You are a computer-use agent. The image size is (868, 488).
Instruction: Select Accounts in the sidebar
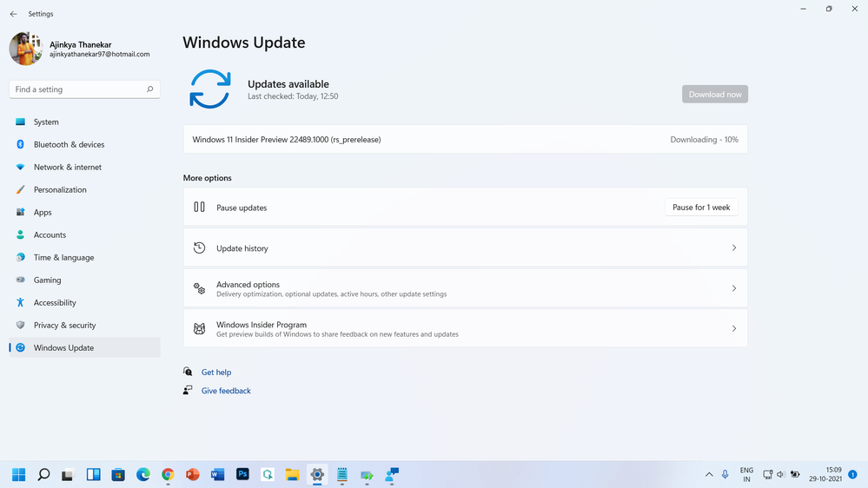point(84,234)
